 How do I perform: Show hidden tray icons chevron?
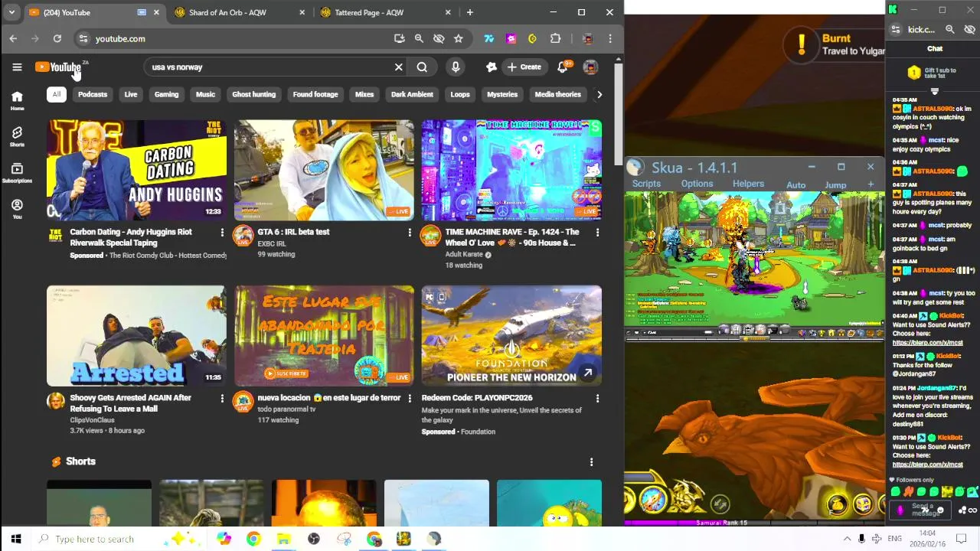847,539
